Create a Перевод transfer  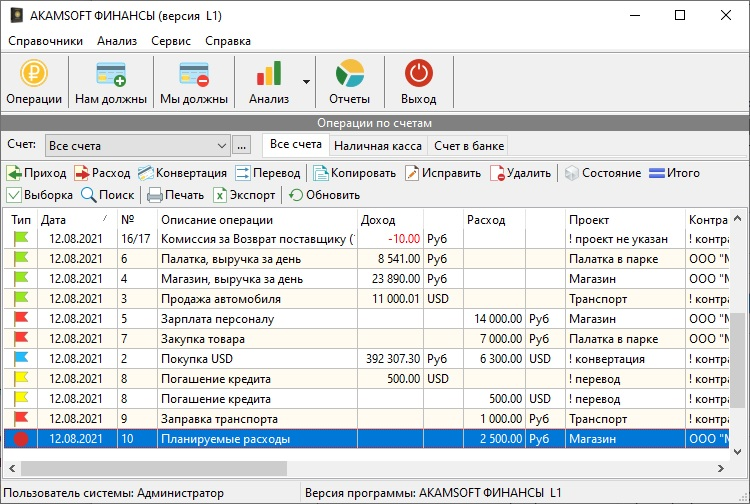coord(268,173)
